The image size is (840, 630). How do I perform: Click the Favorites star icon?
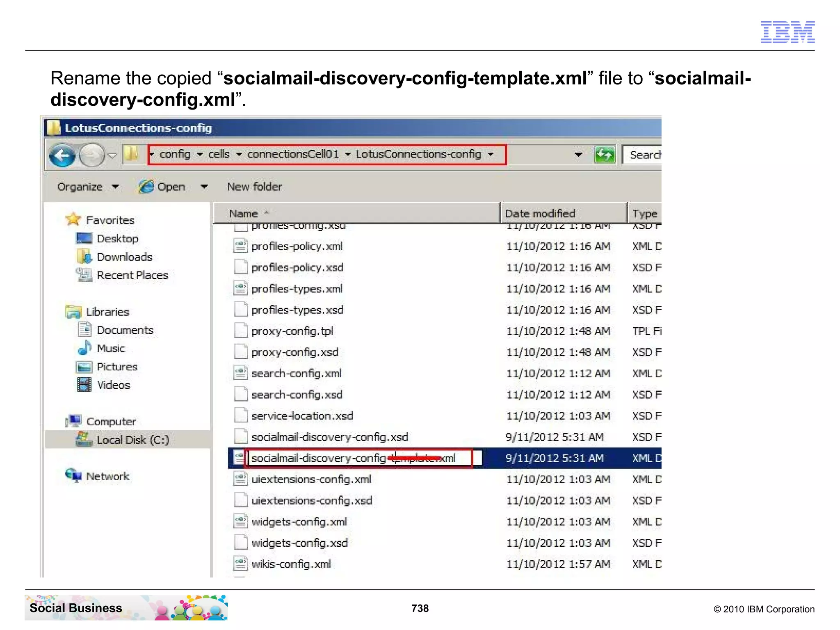click(73, 219)
